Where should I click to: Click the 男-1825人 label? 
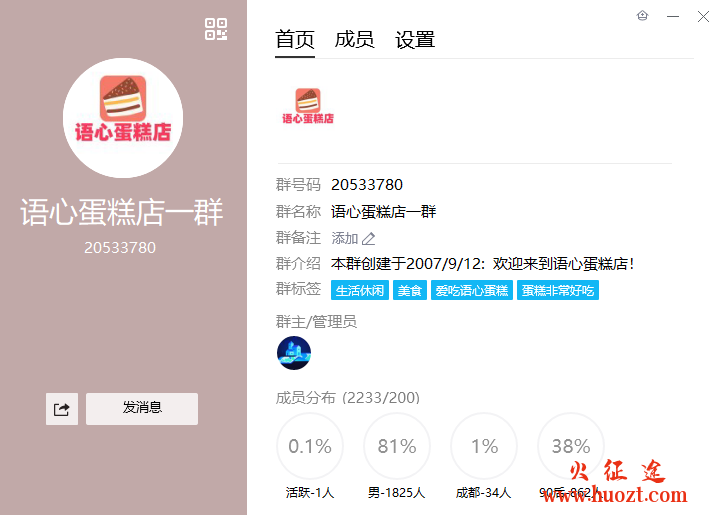click(397, 492)
